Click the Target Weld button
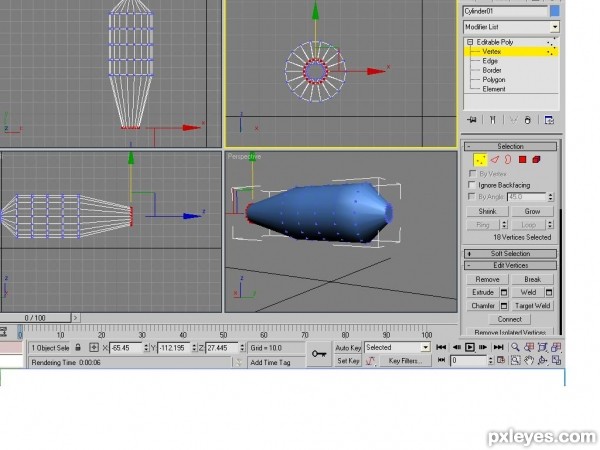Image resolution: width=600 pixels, height=450 pixels. click(x=532, y=306)
